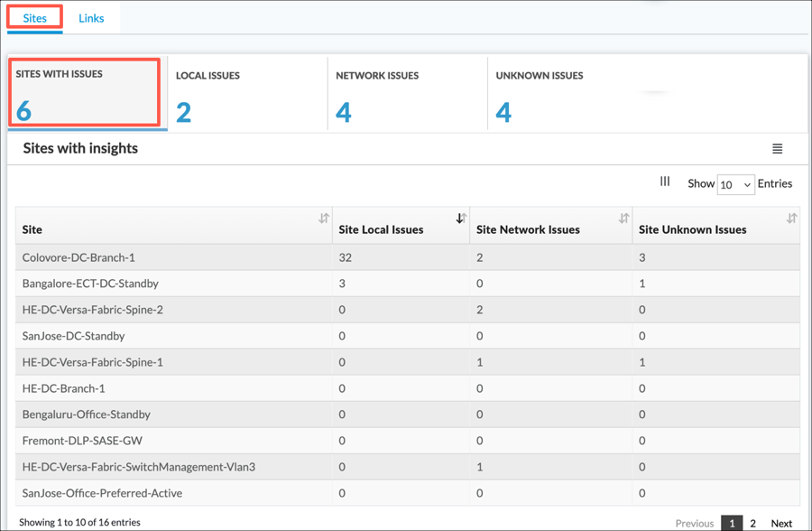812x531 pixels.
Task: Select the Sites With Issues card
Action: (x=86, y=93)
